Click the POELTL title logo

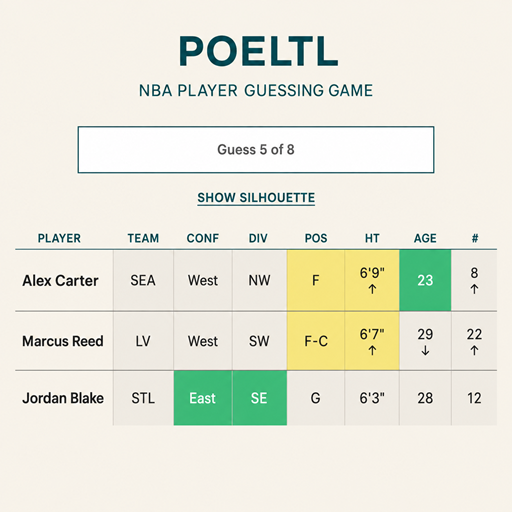259,52
